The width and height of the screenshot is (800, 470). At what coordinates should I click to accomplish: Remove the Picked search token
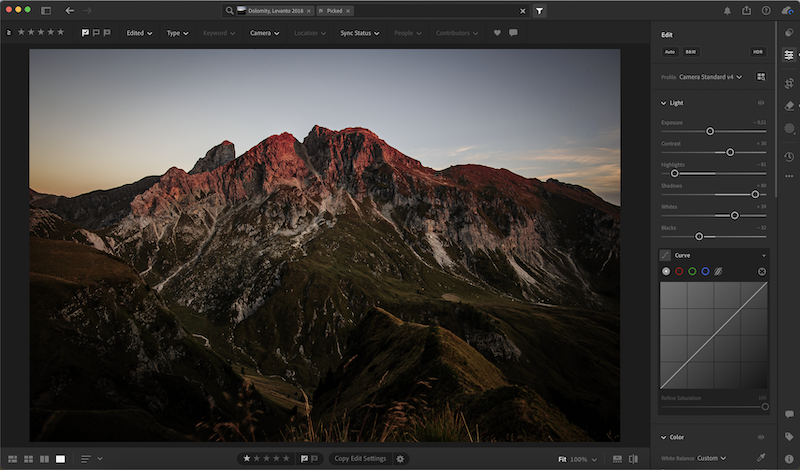tap(348, 11)
